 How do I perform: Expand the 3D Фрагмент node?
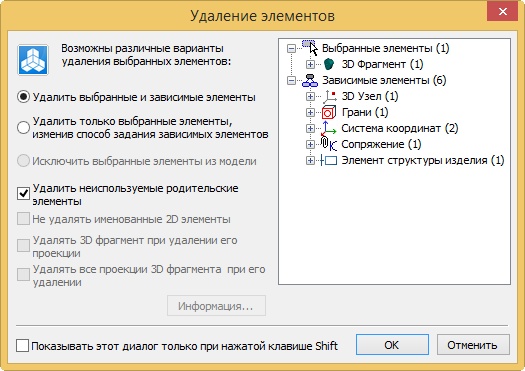(x=310, y=64)
